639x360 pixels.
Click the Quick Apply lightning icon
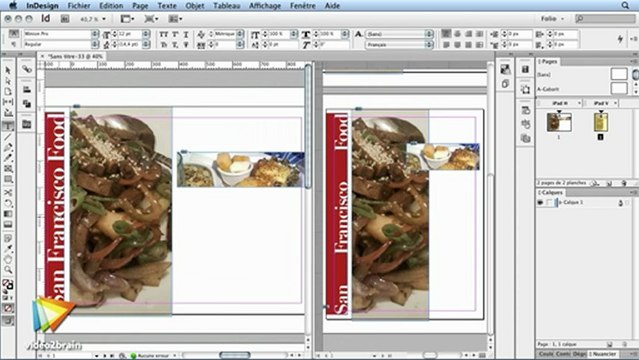click(620, 39)
